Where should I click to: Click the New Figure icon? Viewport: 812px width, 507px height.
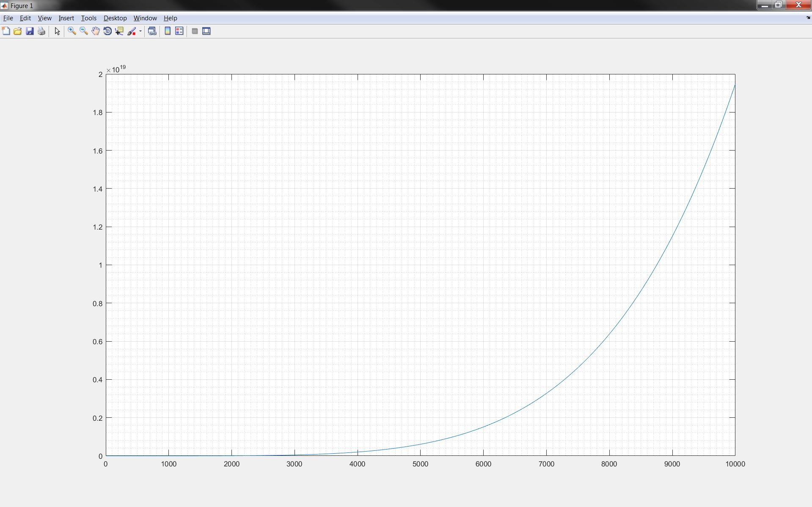(6, 31)
